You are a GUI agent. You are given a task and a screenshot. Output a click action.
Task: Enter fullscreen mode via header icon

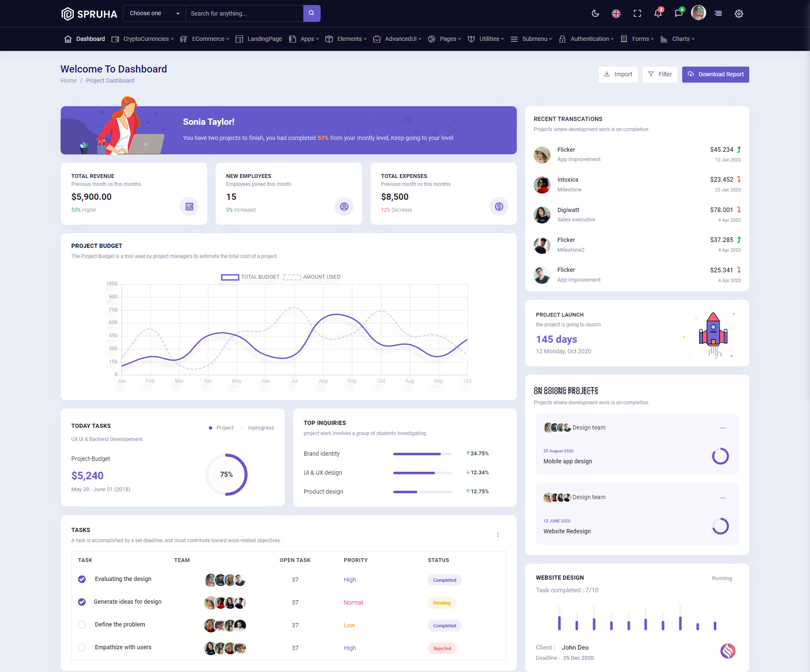tap(637, 13)
